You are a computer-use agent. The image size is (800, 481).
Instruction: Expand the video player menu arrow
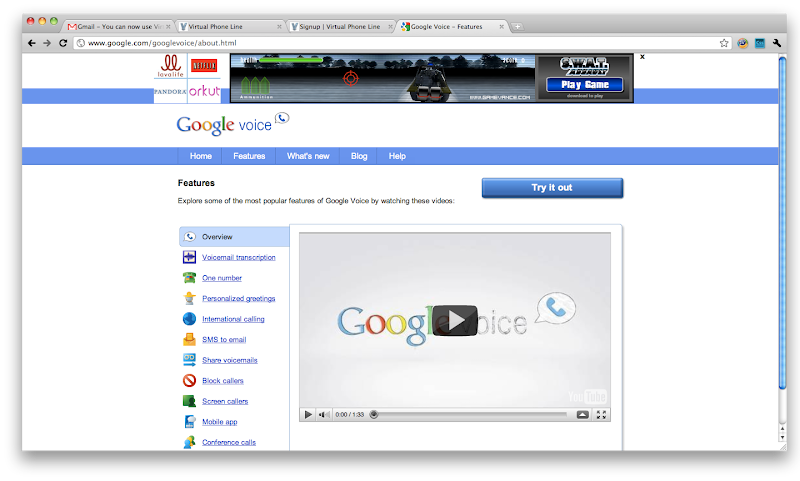(x=583, y=415)
